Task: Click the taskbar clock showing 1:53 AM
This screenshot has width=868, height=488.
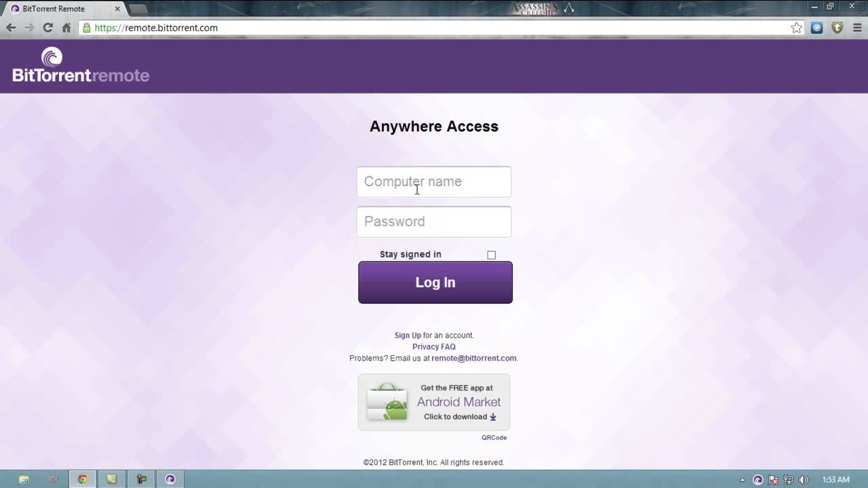Action: pyautogui.click(x=835, y=479)
